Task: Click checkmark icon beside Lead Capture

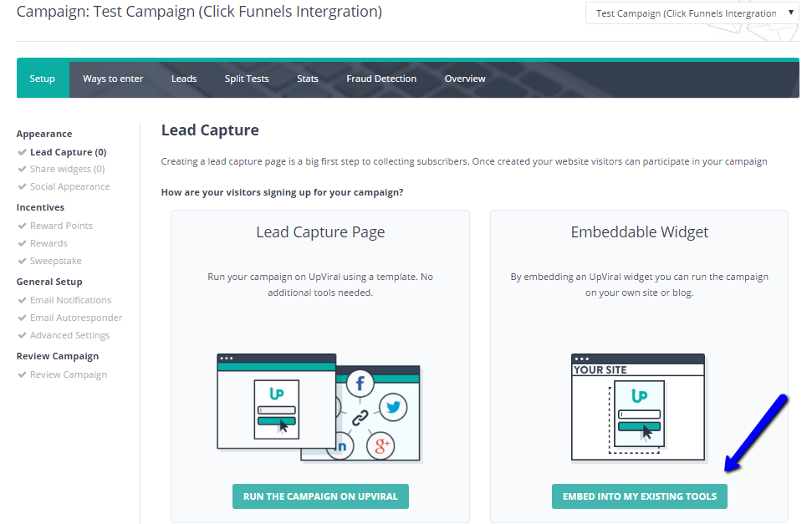Action: click(22, 152)
